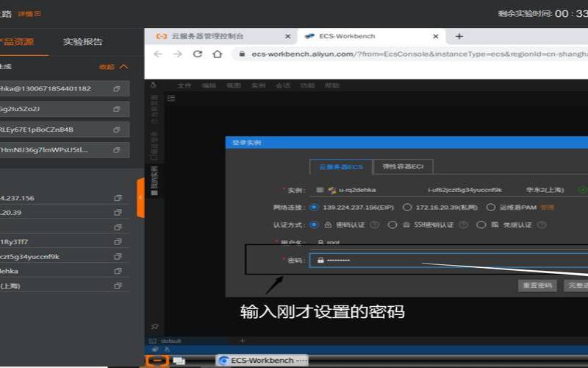The image size is (588, 368).
Task: Copy the password ending 1Ry3Tf7
Action: (118, 242)
